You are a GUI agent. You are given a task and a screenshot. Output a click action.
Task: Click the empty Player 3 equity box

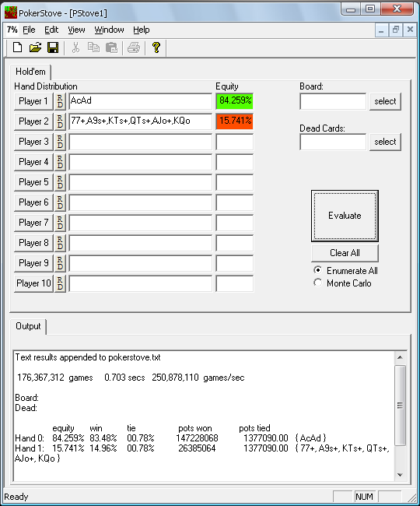(x=235, y=142)
